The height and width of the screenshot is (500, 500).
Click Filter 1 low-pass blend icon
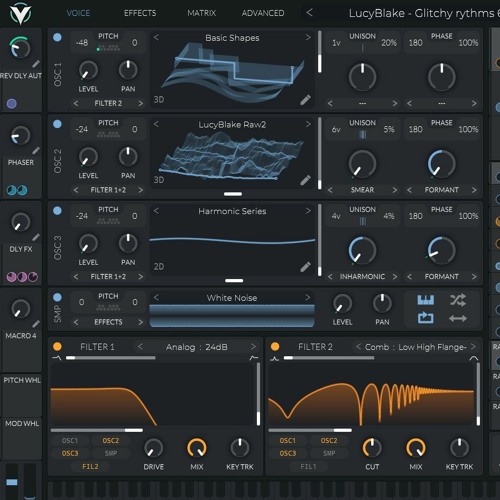(57, 358)
